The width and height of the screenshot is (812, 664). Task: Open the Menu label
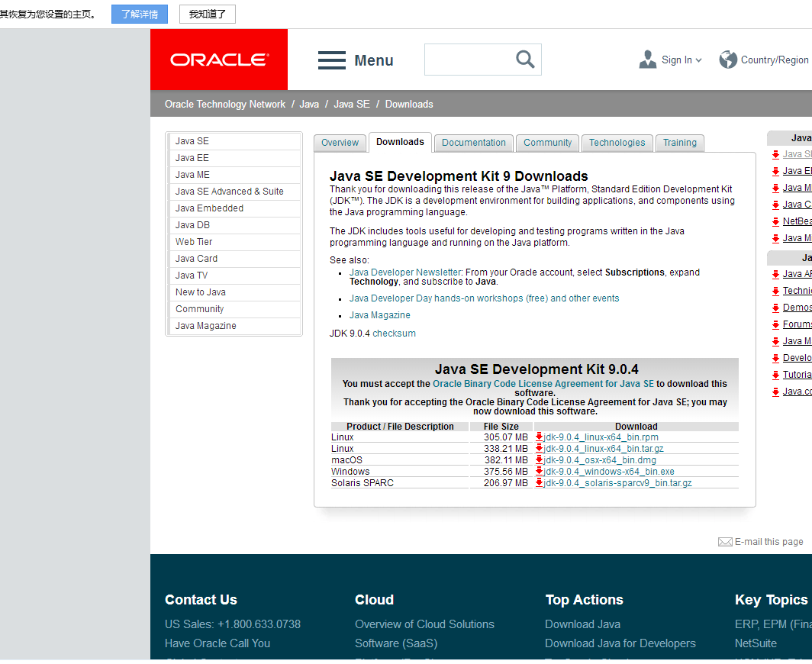(x=374, y=60)
